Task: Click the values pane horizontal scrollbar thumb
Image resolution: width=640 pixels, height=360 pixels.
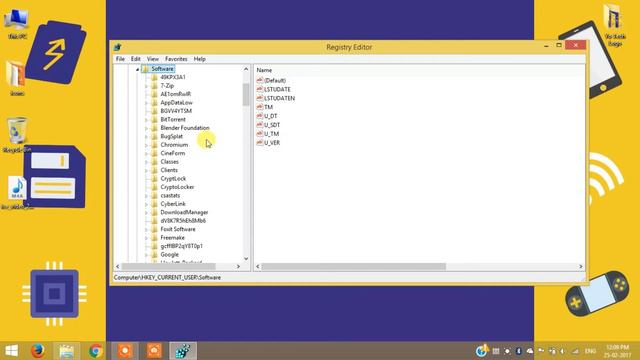Action: pyautogui.click(x=353, y=267)
